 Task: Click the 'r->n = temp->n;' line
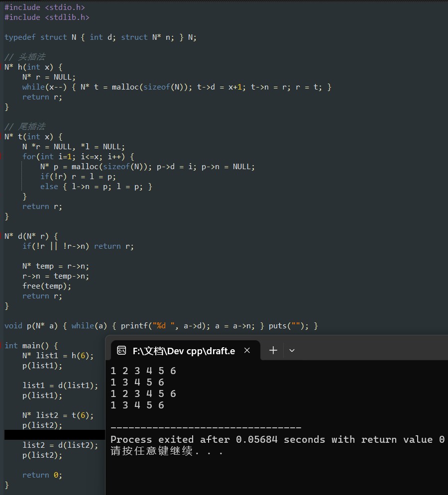point(56,276)
